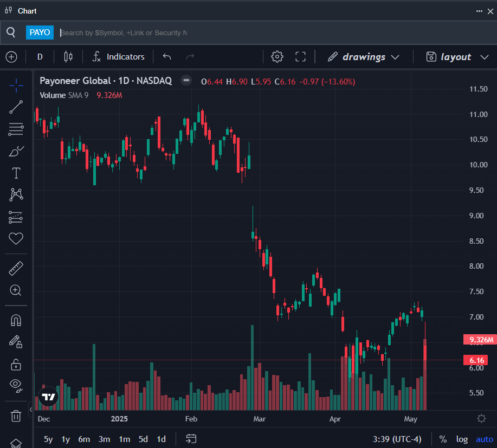
Task: Collapse the drawing toolbar side arrow
Action: pos(31,410)
